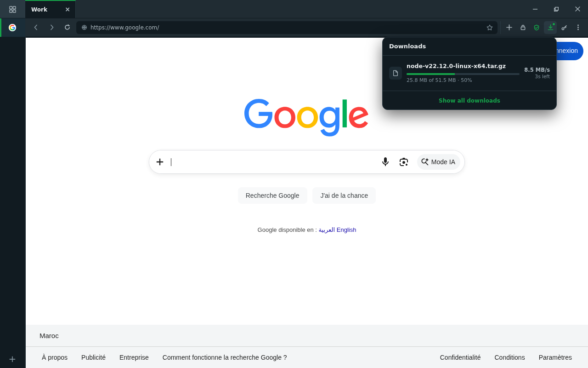Click the download progress bar
Screen dimensions: 588x368
pos(463,74)
